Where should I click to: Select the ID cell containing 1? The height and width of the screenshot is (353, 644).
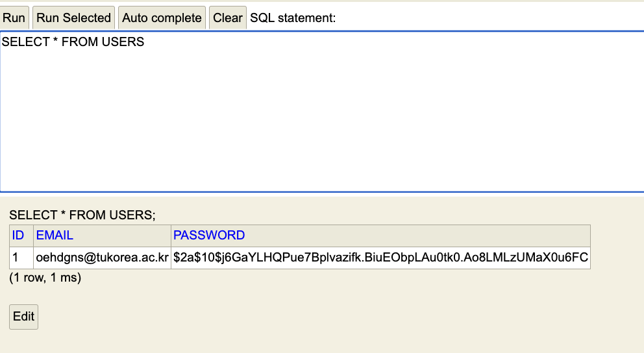click(x=16, y=258)
